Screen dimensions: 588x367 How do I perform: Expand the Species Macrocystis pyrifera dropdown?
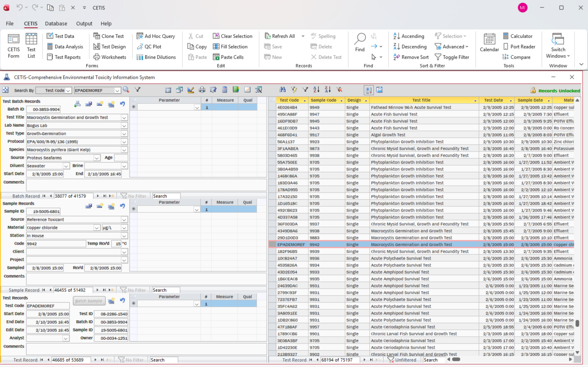coord(124,150)
